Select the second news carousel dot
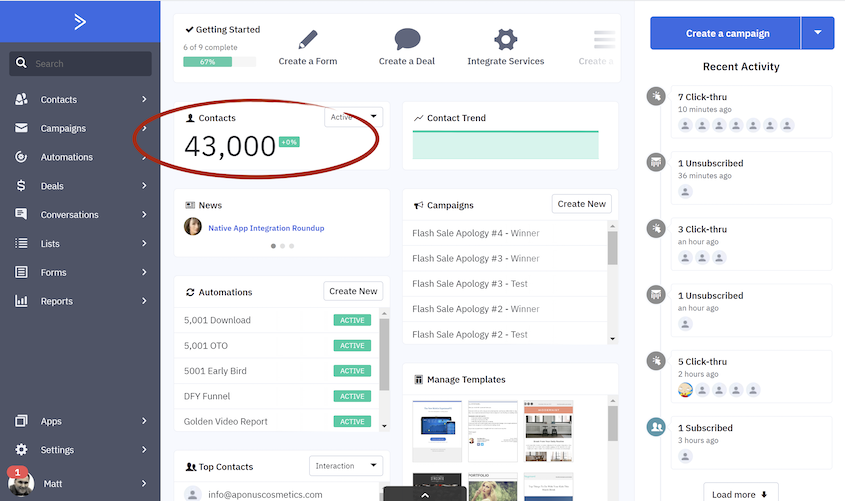Viewport: 845px width, 501px height. tap(282, 246)
